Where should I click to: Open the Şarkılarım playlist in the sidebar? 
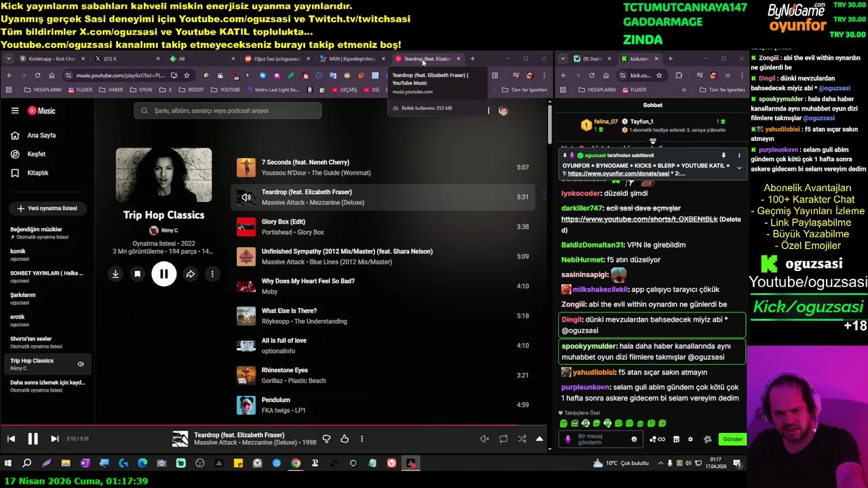pos(47,298)
